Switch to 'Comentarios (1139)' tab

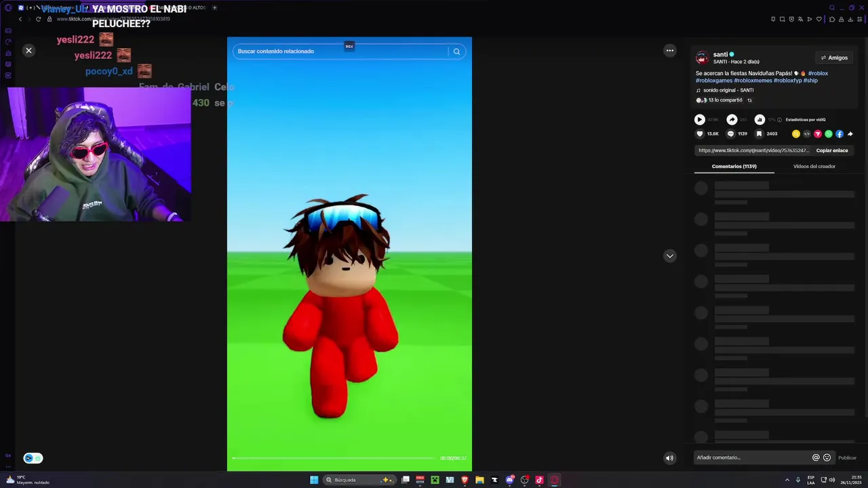(x=734, y=167)
